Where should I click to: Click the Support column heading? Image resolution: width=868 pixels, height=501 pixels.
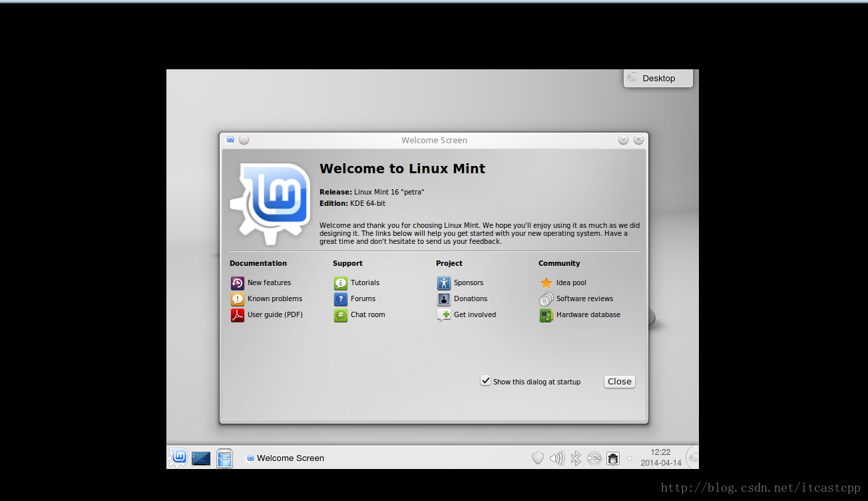[x=347, y=263]
